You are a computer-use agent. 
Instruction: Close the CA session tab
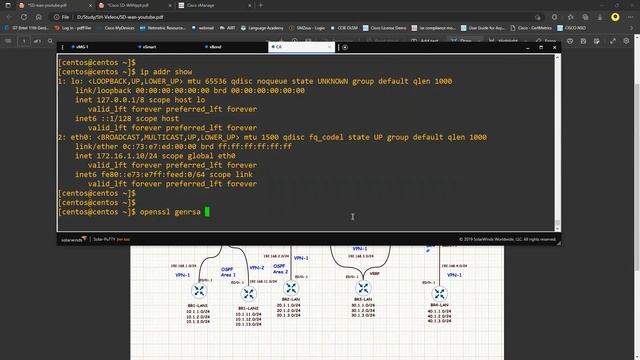[x=330, y=47]
